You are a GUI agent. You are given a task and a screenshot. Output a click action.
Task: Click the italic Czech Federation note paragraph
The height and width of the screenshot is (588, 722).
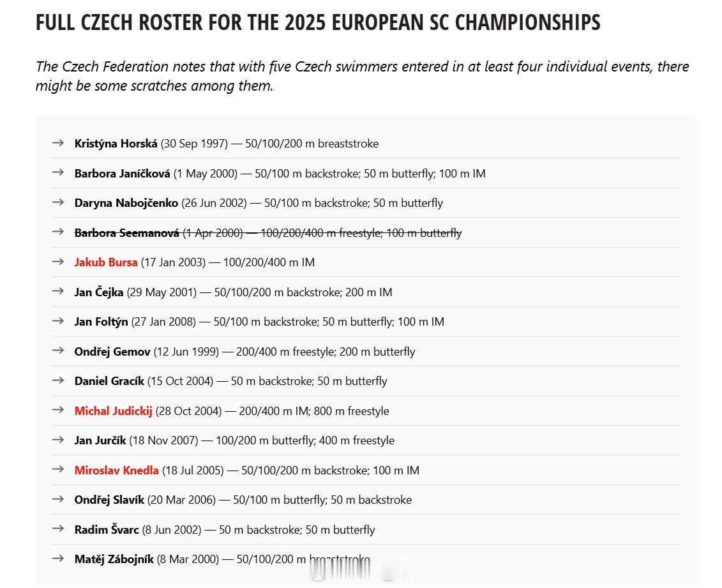363,76
